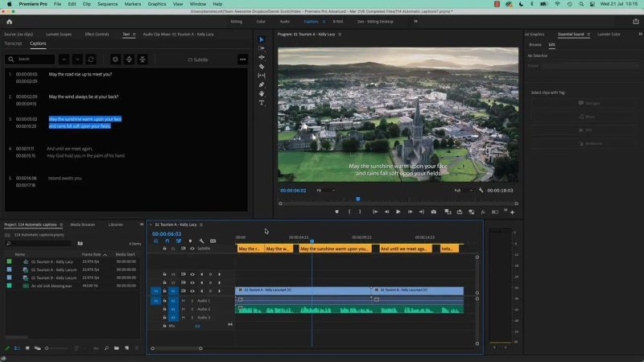
Task: Open the captions panel three-dots menu
Action: click(243, 60)
